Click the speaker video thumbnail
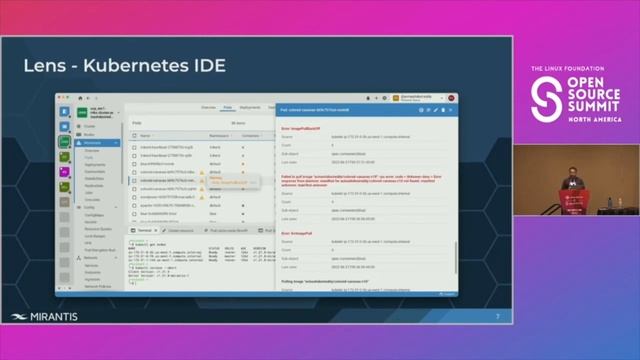Viewport: 640px width, 360px height. [576, 180]
